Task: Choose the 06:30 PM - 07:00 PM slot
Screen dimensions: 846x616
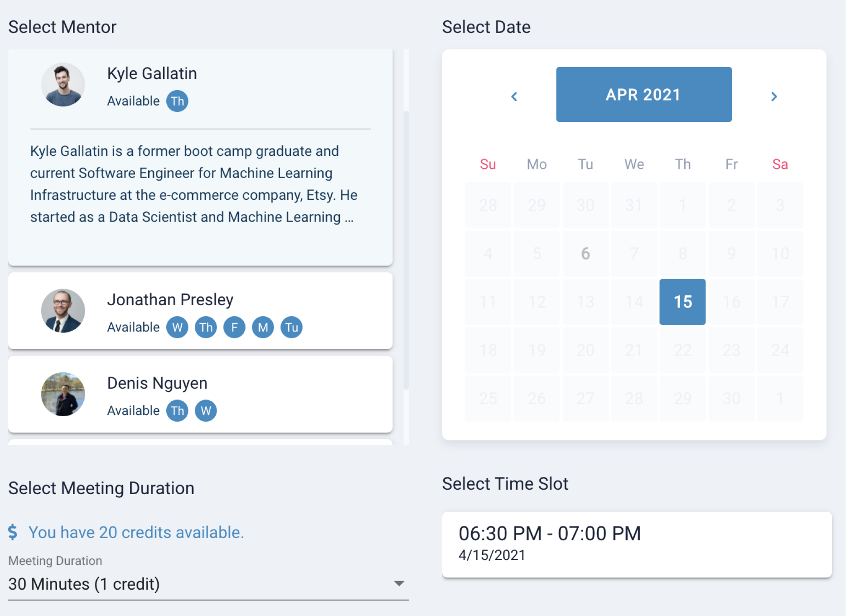Action: pyautogui.click(x=637, y=544)
